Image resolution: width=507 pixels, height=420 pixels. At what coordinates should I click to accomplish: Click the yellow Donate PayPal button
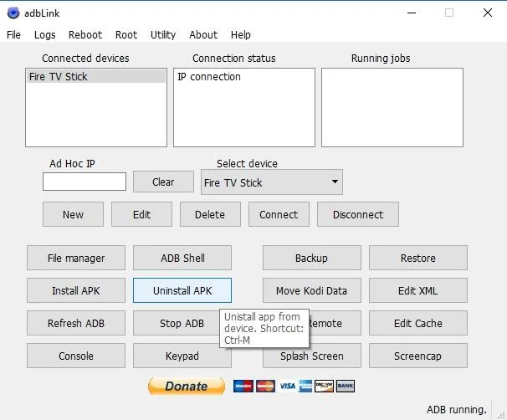pos(187,386)
